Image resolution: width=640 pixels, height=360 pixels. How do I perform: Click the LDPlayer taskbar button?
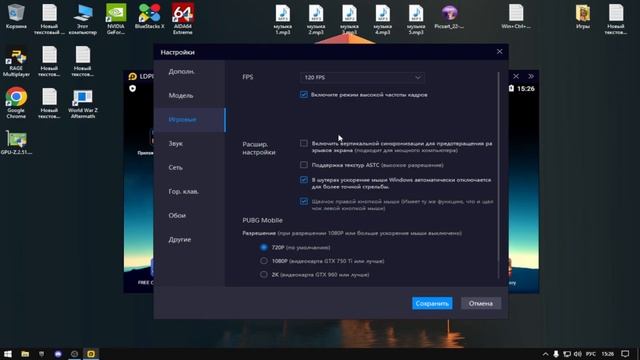91,354
